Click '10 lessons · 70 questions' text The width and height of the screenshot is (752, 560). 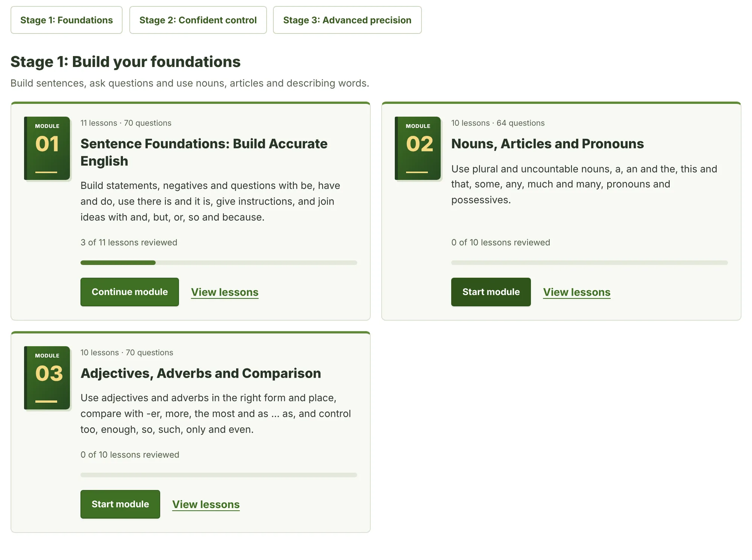(x=127, y=353)
